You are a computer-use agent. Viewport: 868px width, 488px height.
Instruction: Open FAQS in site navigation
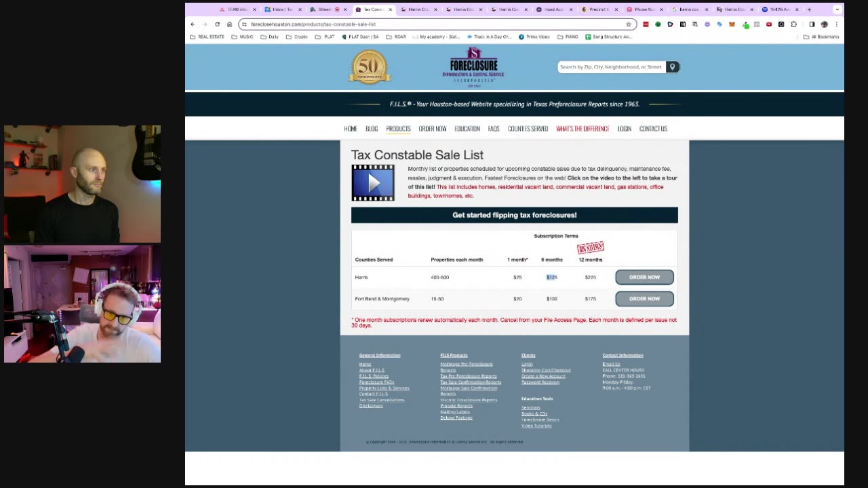tap(494, 129)
